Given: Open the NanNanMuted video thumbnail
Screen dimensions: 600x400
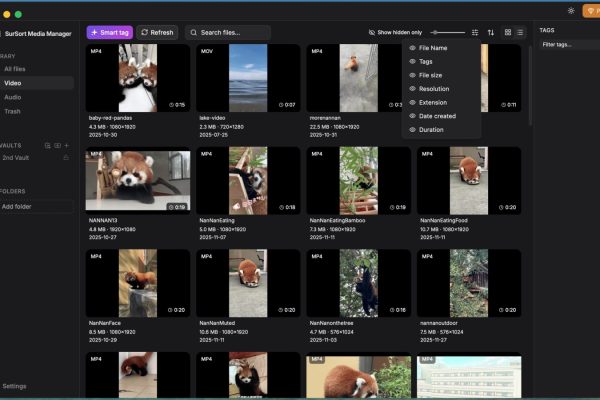Looking at the screenshot, I should tap(248, 283).
